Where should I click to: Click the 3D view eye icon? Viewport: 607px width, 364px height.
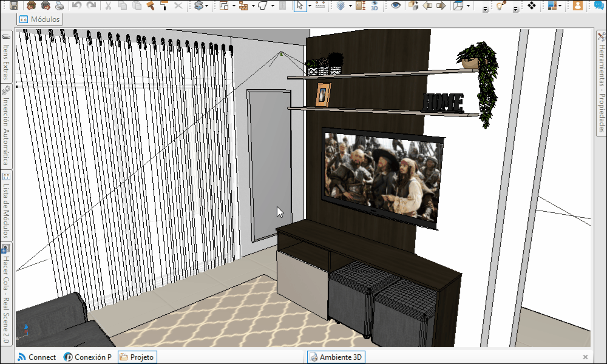tap(375, 6)
